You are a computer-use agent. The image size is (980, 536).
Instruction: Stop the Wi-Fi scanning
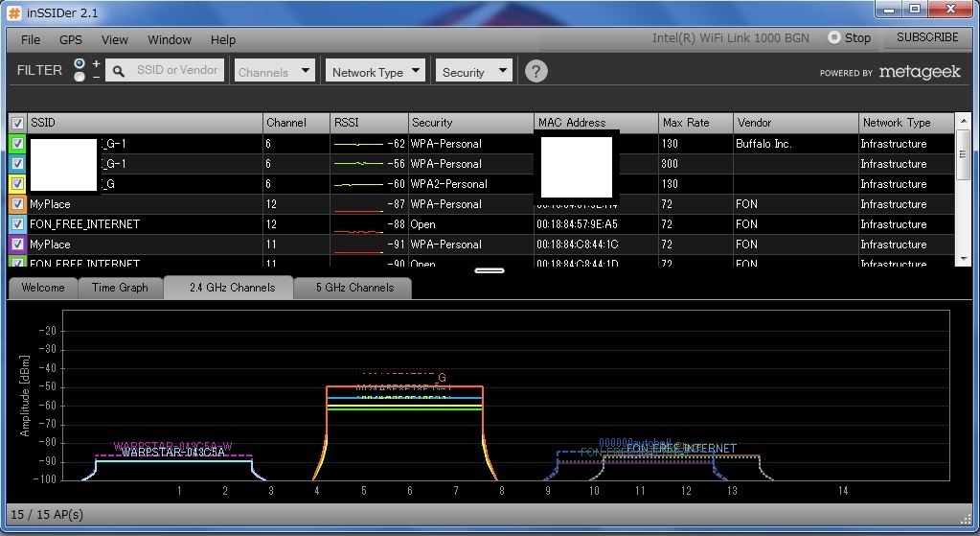(849, 38)
